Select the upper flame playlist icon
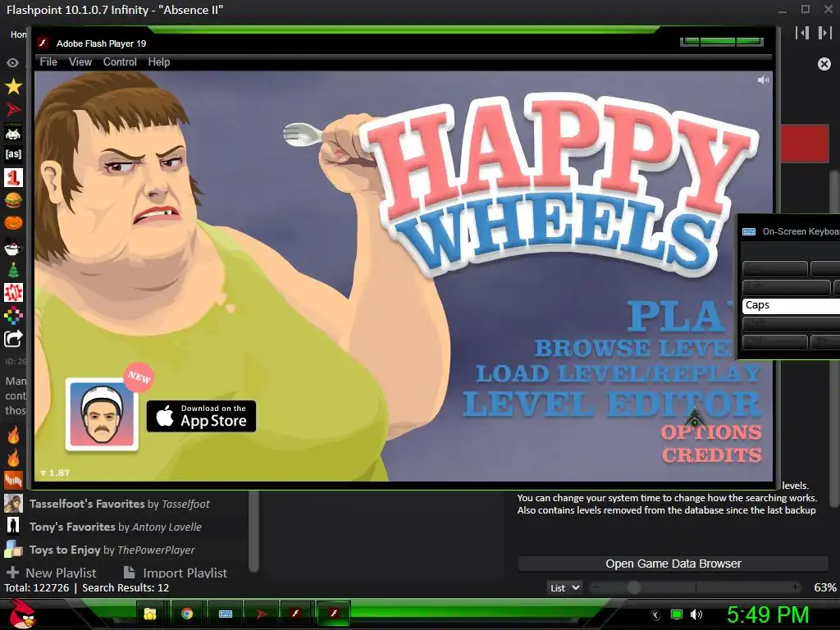 point(13,435)
